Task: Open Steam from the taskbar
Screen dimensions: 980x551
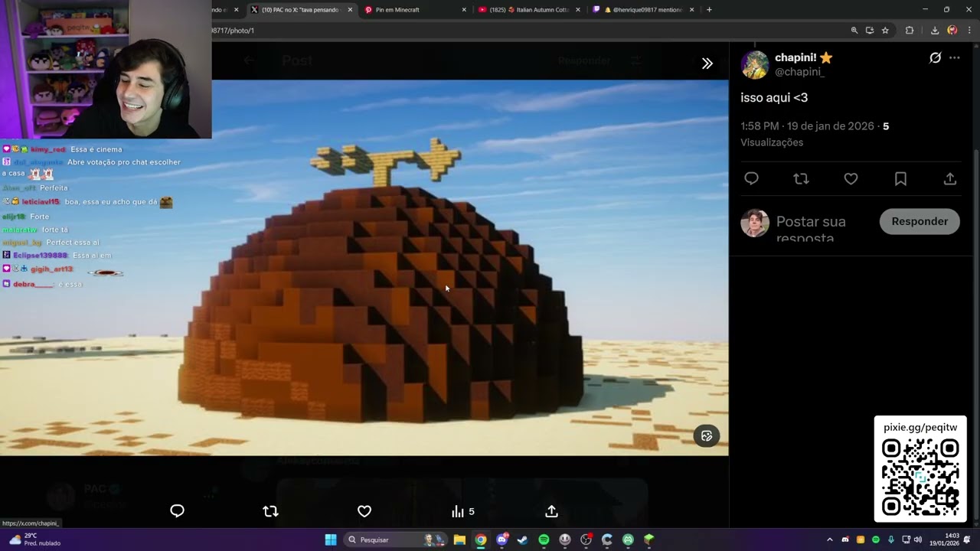Action: click(x=522, y=540)
